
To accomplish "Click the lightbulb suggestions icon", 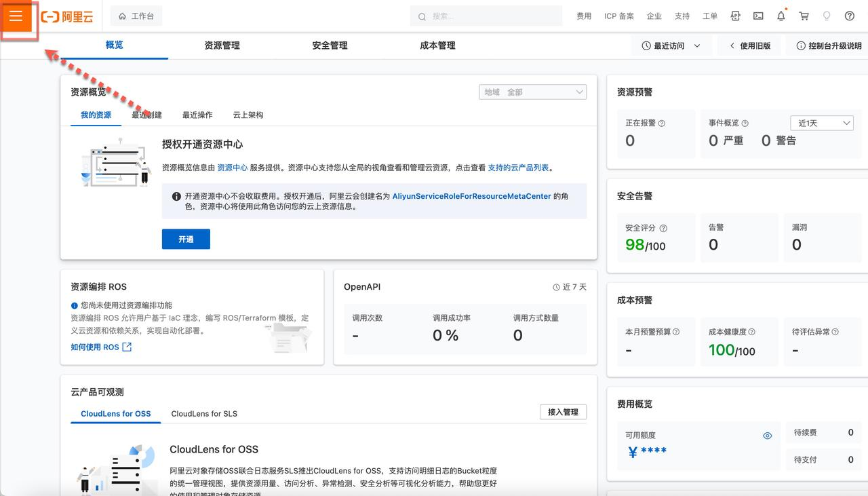I will pyautogui.click(x=827, y=16).
